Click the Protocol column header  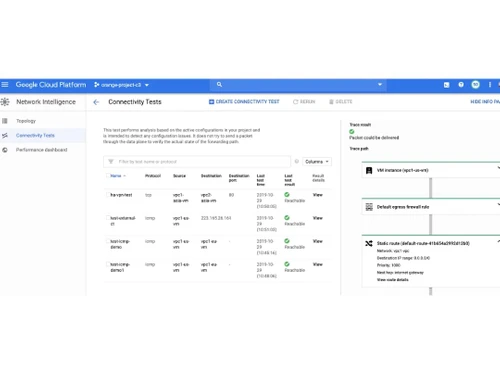[153, 176]
